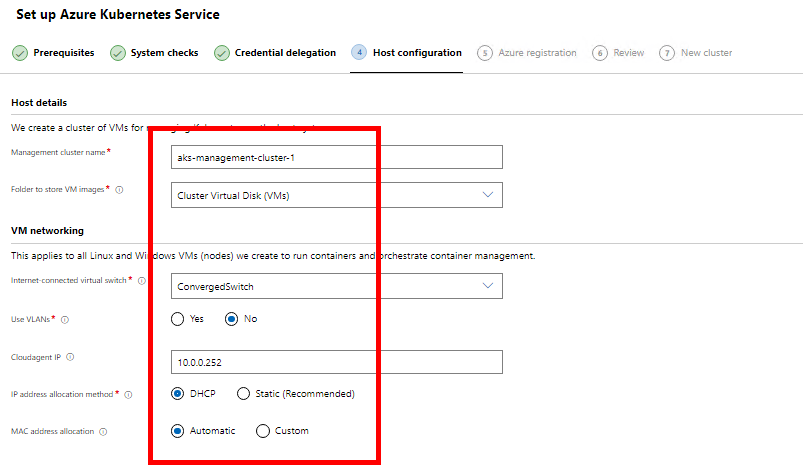Click the VM networking section heading

(47, 230)
